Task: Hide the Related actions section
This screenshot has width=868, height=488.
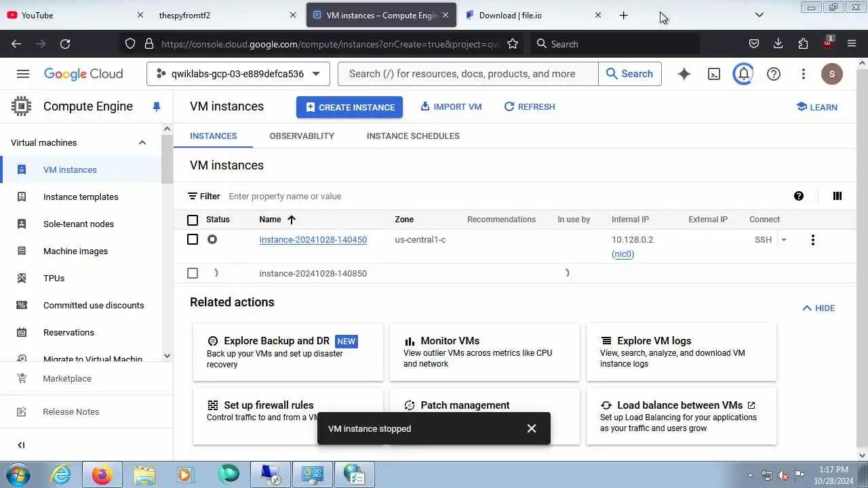Action: pos(818,308)
